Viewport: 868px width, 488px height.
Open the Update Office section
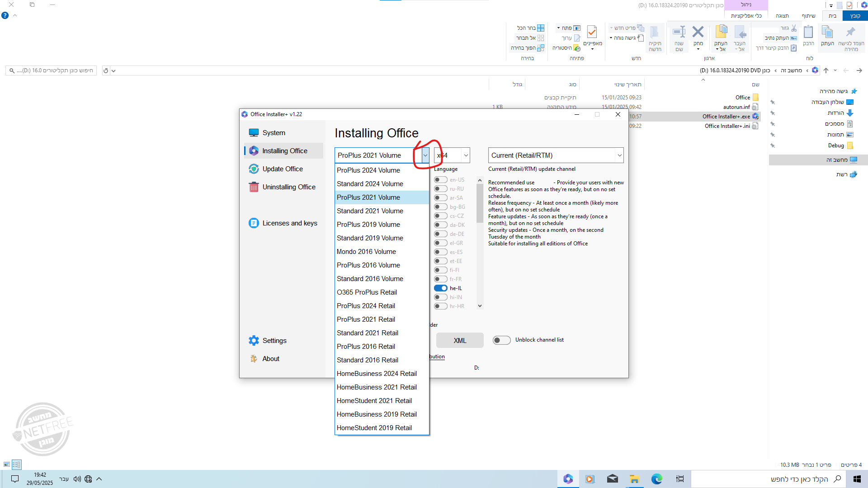click(x=283, y=169)
